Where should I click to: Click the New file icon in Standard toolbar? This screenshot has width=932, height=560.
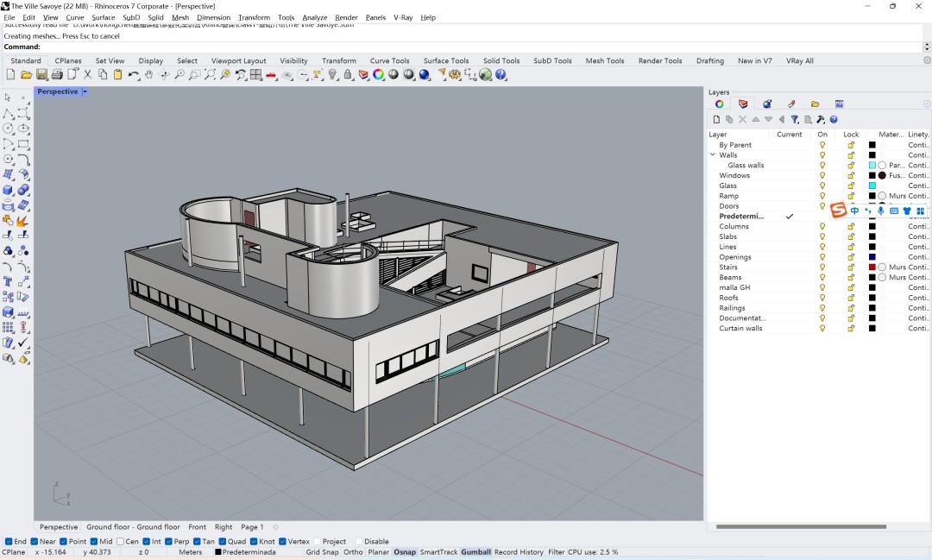coord(10,74)
